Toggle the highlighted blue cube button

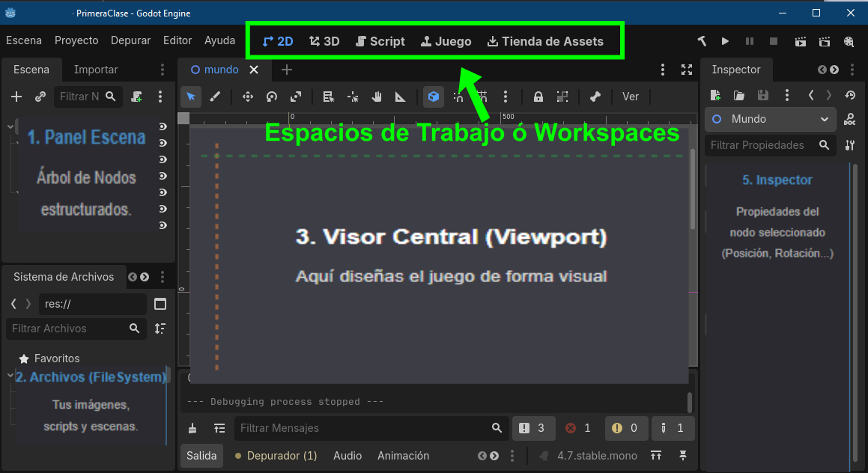(x=434, y=97)
